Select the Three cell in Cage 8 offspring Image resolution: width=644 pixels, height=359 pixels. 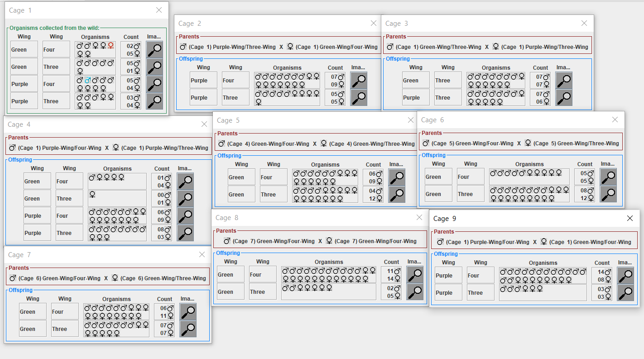coord(263,292)
